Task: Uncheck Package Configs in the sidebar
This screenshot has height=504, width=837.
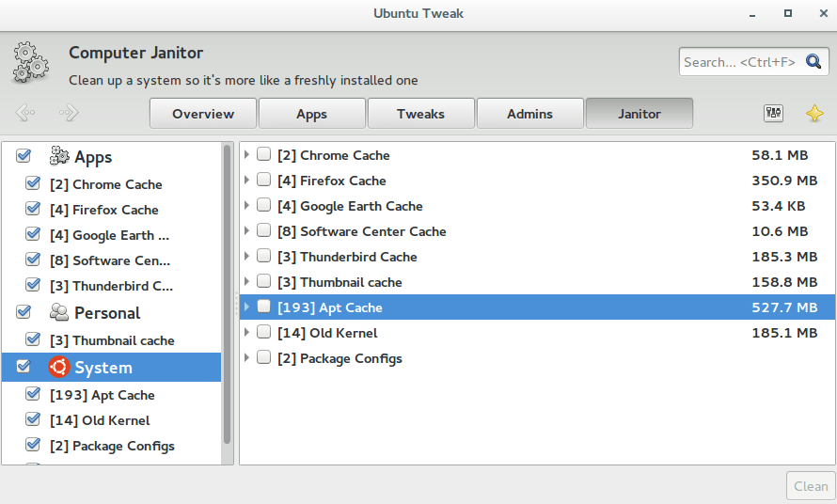Action: (x=33, y=445)
